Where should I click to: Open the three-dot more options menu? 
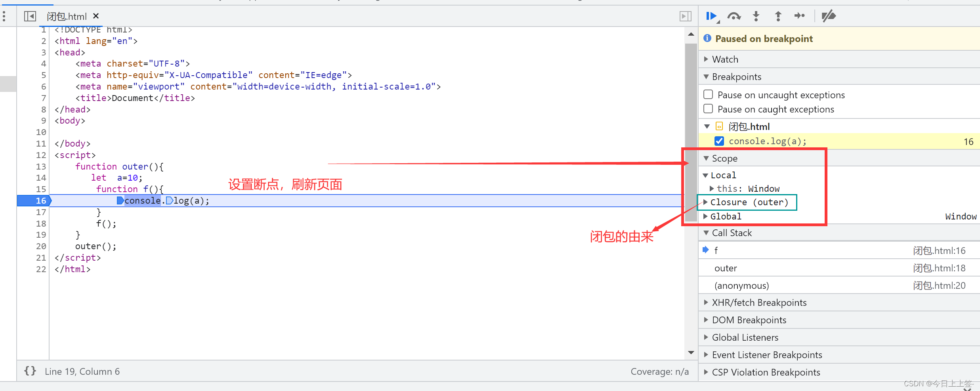click(4, 16)
